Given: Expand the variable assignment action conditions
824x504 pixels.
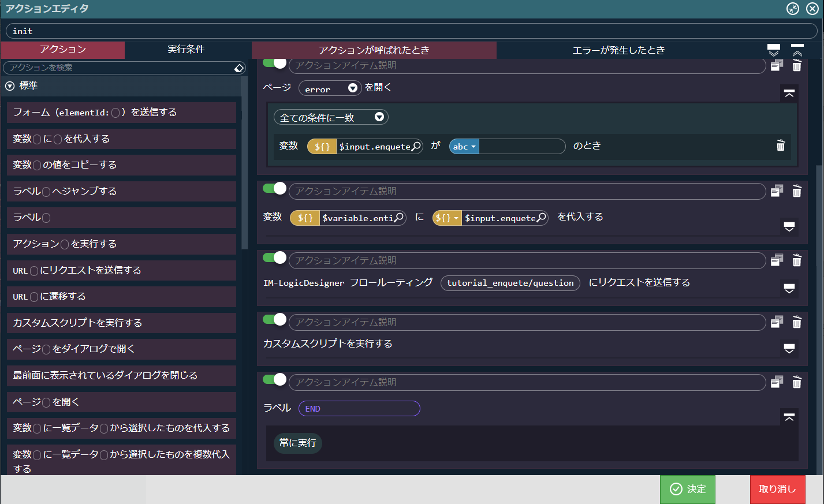Looking at the screenshot, I should click(x=789, y=226).
